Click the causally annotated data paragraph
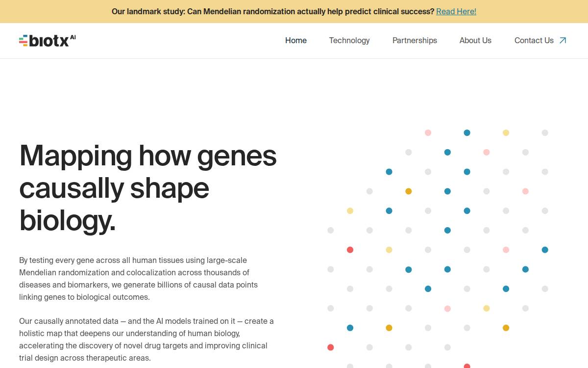 tap(147, 340)
